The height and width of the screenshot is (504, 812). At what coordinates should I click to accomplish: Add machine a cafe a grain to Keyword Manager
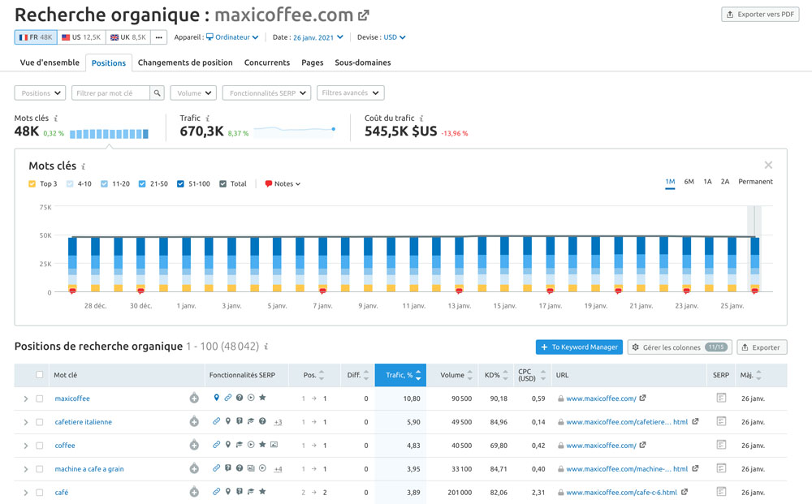click(x=194, y=469)
